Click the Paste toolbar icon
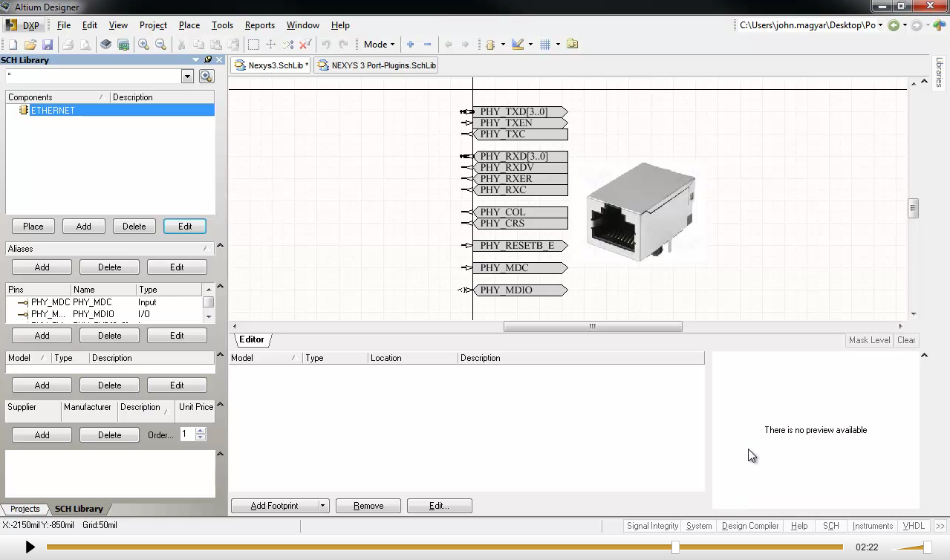950x560 pixels. click(x=215, y=45)
